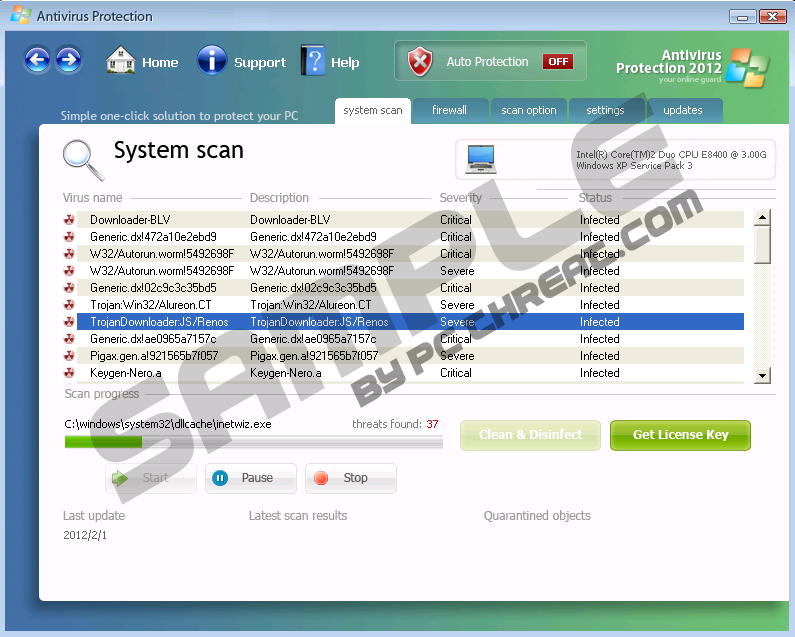Click the red shield Auto Protection icon

click(420, 61)
